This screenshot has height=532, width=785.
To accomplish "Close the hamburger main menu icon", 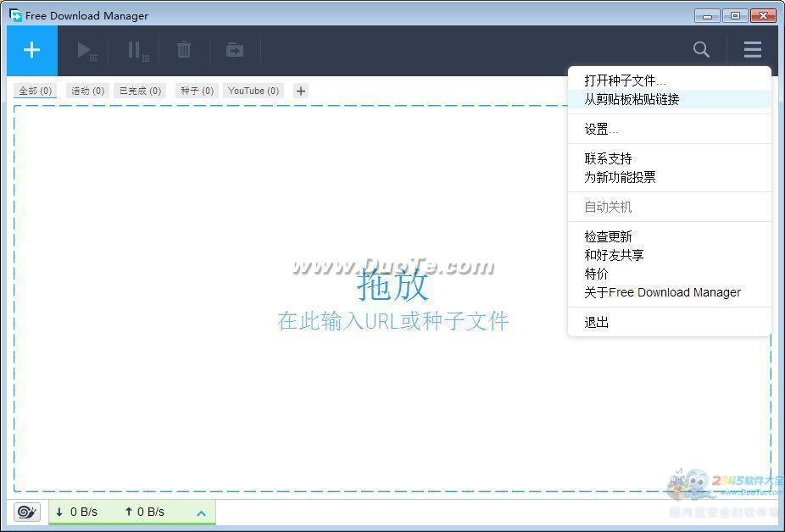I will (752, 50).
